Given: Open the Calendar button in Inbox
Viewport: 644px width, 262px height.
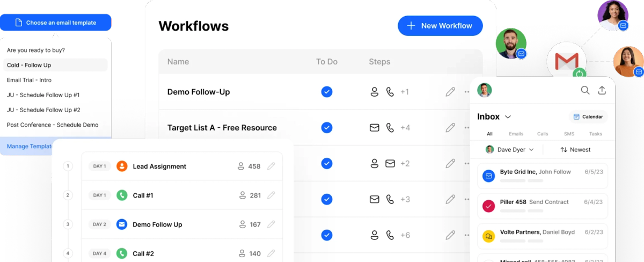Looking at the screenshot, I should [x=588, y=117].
